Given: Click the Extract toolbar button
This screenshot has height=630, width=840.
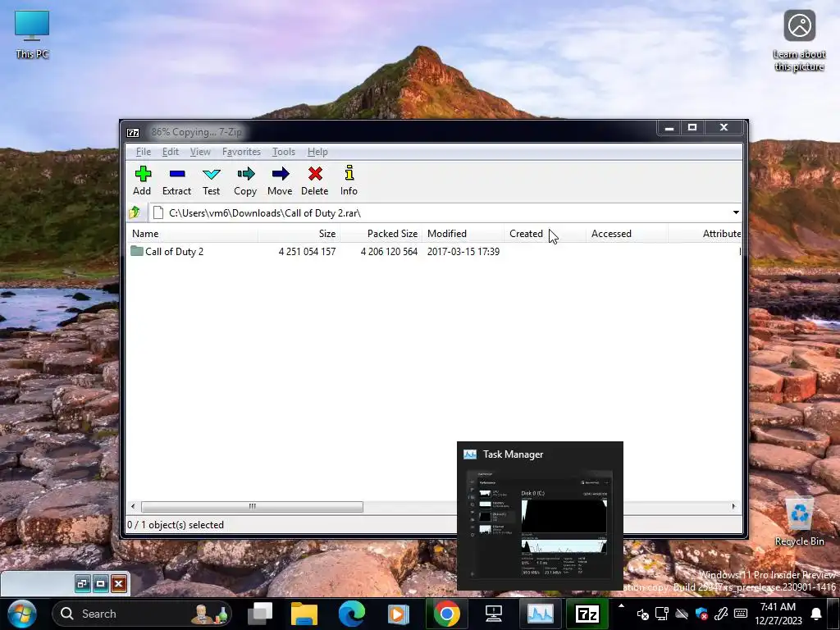Looking at the screenshot, I should 176,180.
